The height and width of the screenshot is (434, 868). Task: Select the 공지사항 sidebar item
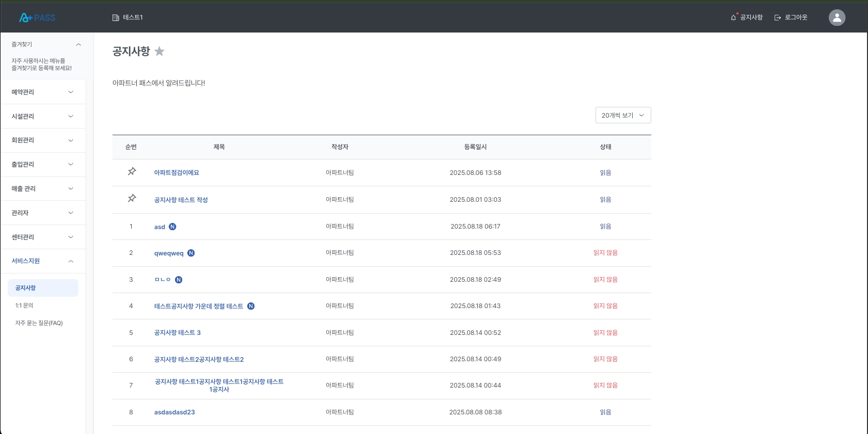coord(43,288)
